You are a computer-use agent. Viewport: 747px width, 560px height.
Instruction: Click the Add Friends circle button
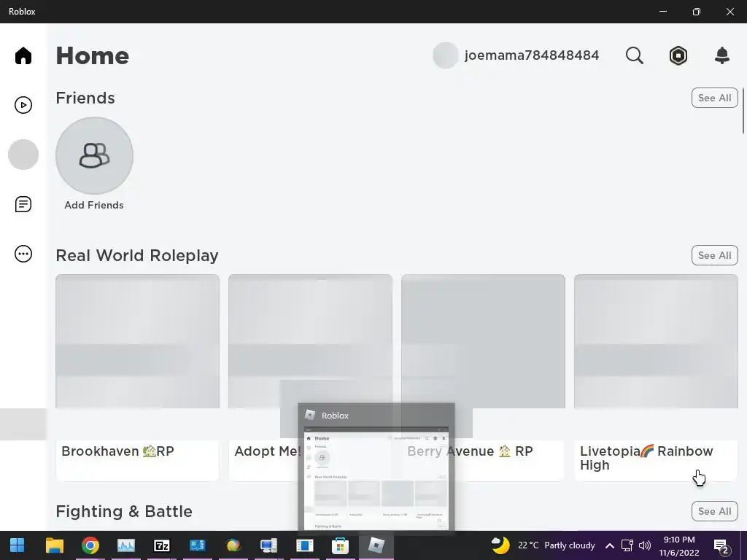pyautogui.click(x=94, y=156)
